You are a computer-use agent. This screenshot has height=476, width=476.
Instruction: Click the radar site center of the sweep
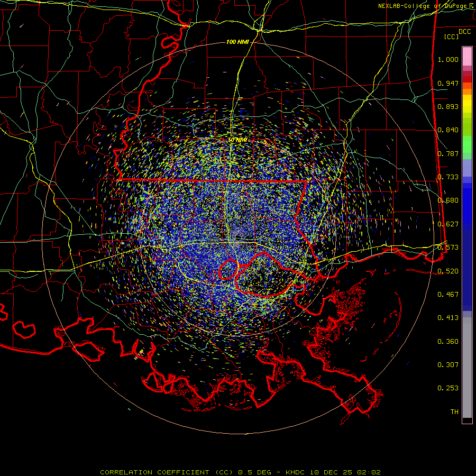coord(238,239)
